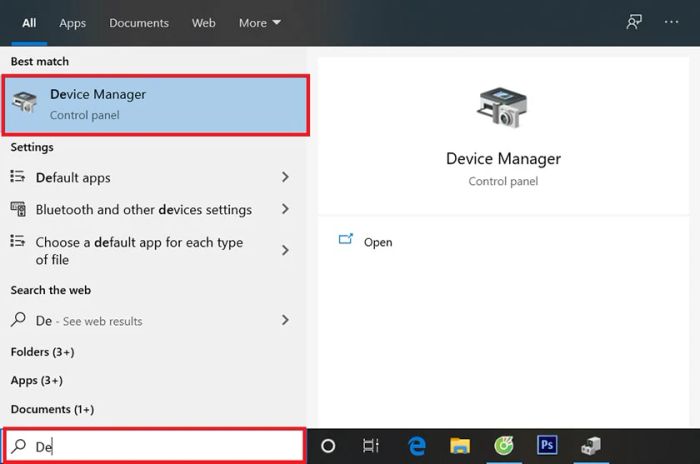Image resolution: width=700 pixels, height=464 pixels.
Task: Switch to the Apps tab
Action: (72, 23)
